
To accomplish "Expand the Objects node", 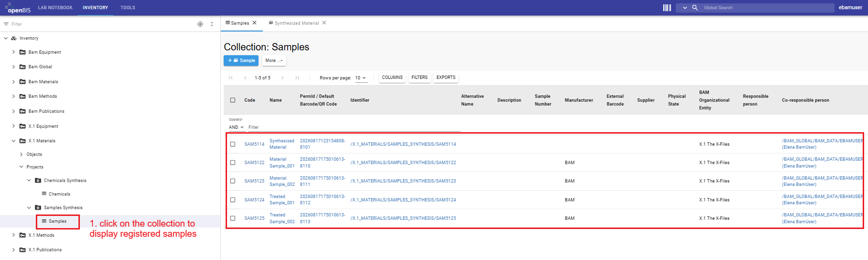I will (x=21, y=154).
